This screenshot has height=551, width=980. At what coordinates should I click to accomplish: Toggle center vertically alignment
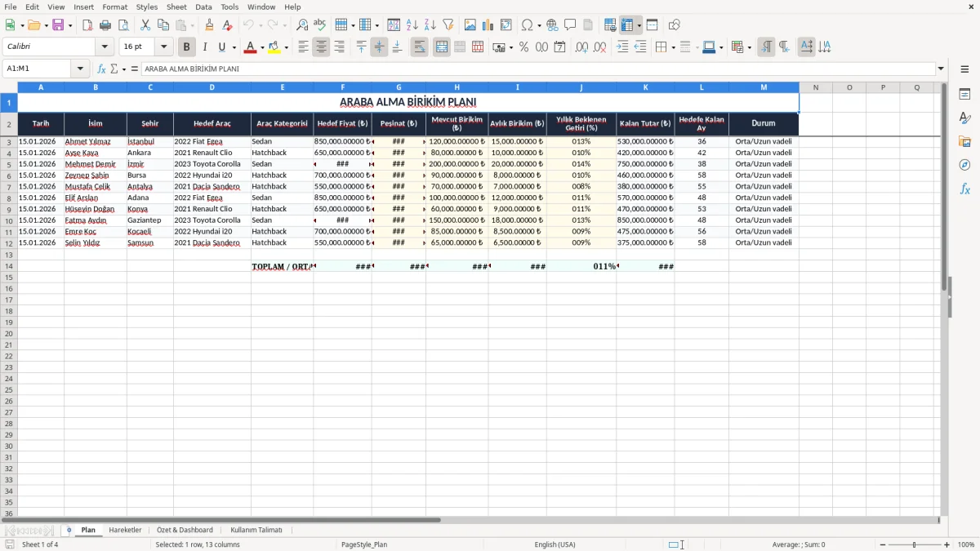379,47
